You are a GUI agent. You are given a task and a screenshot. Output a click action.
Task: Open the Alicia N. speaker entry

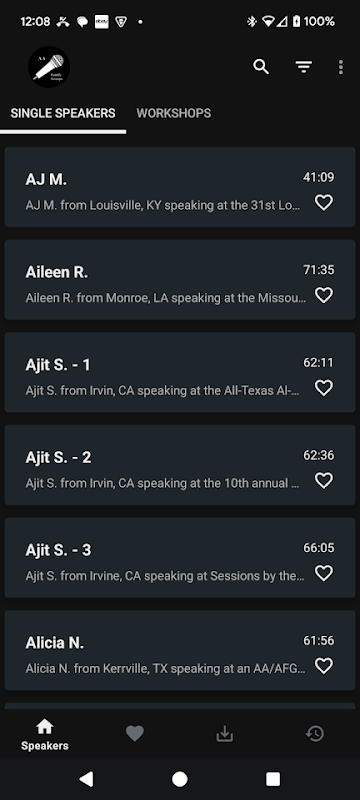pyautogui.click(x=180, y=650)
